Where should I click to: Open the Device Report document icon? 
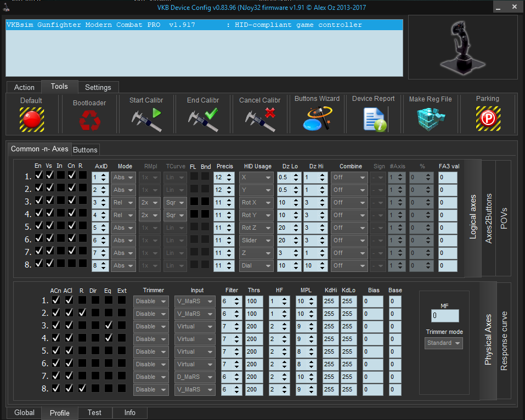[375, 120]
